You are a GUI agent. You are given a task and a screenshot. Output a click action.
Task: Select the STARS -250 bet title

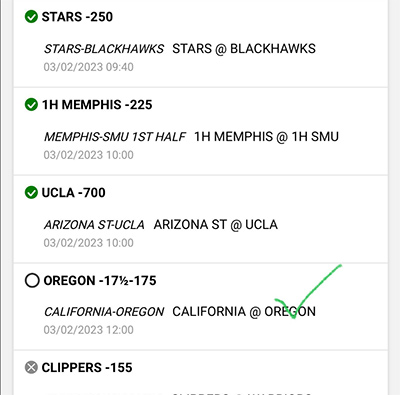click(77, 17)
